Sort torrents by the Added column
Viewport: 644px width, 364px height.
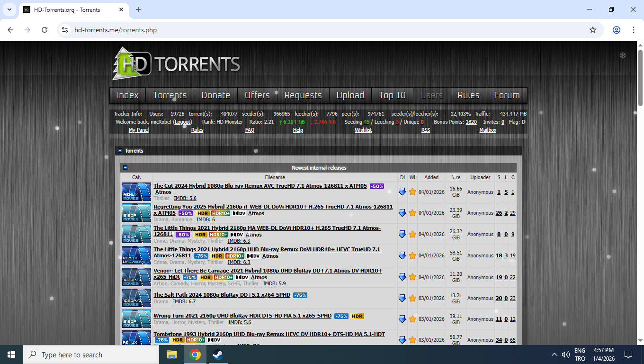pos(431,177)
